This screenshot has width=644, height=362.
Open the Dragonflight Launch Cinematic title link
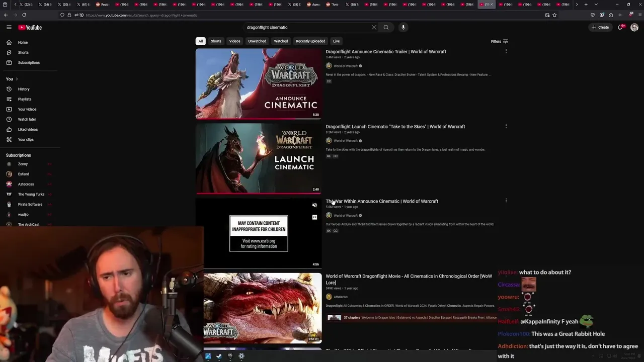[x=395, y=126]
